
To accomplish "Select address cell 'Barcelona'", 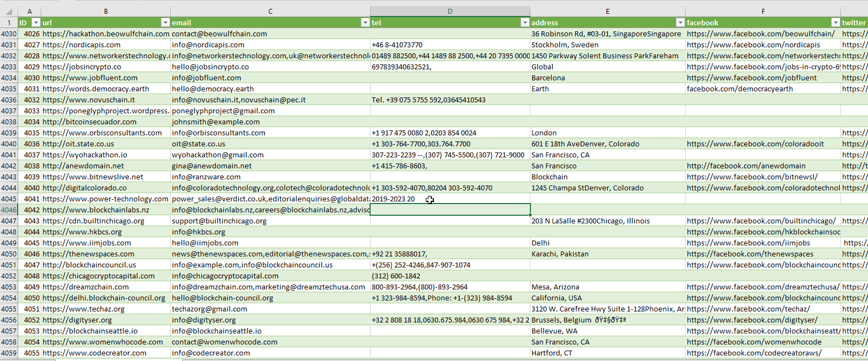I will click(607, 78).
